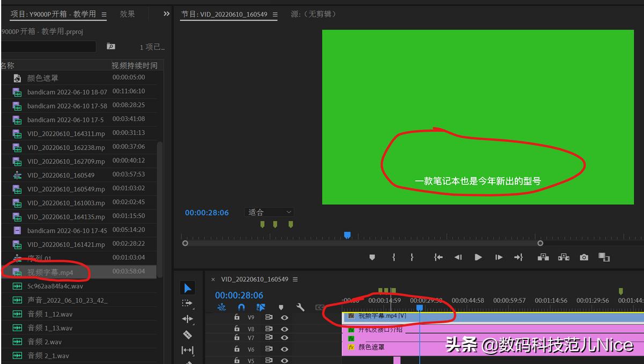Toggle Snap with the magnet icon
Image resolution: width=644 pixels, height=364 pixels.
(x=241, y=307)
